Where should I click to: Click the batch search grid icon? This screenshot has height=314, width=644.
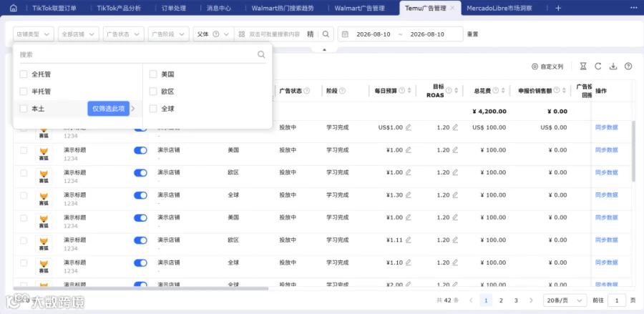[242, 34]
